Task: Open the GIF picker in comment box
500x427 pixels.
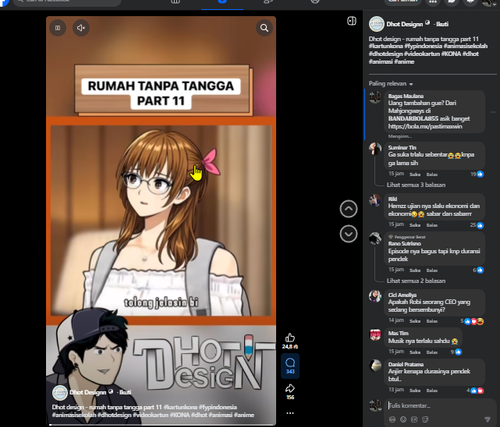Action: pyautogui.click(x=414, y=419)
